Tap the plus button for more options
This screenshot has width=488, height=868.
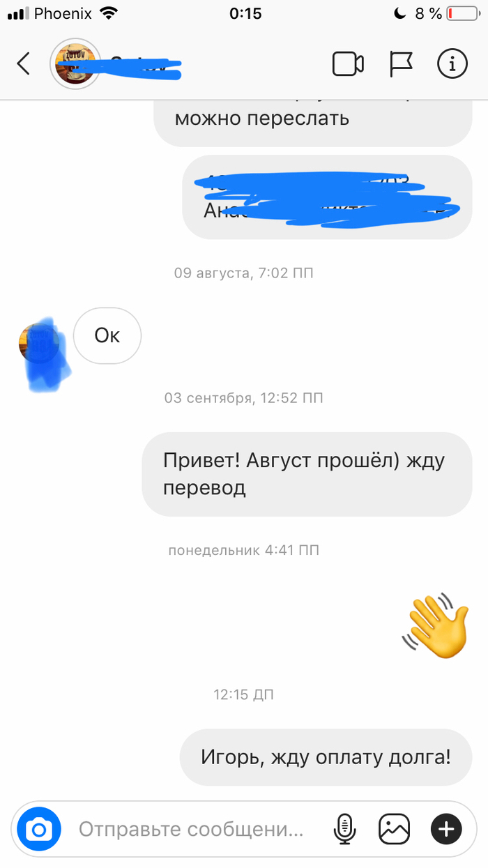click(x=446, y=829)
